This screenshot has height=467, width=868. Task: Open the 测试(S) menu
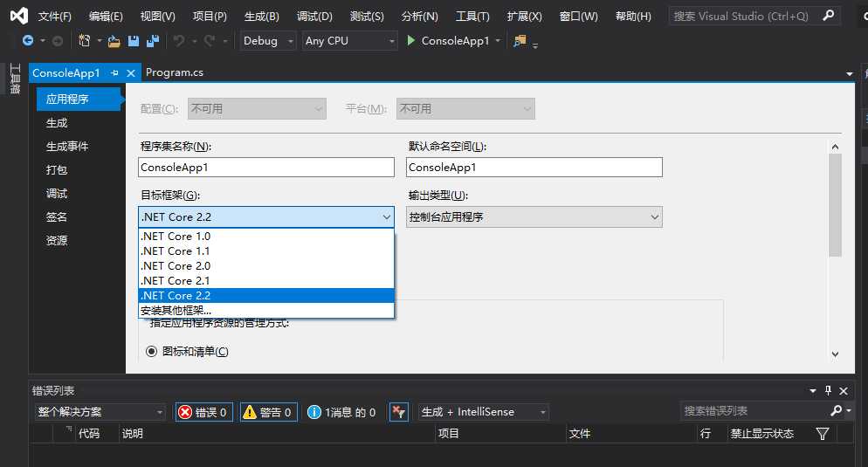[367, 16]
